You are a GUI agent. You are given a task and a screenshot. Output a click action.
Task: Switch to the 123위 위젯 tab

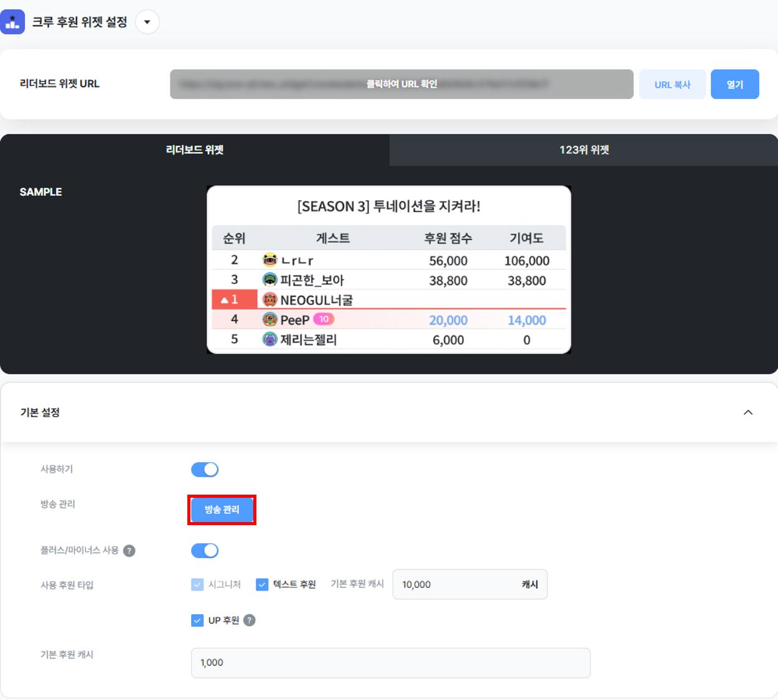click(x=583, y=150)
